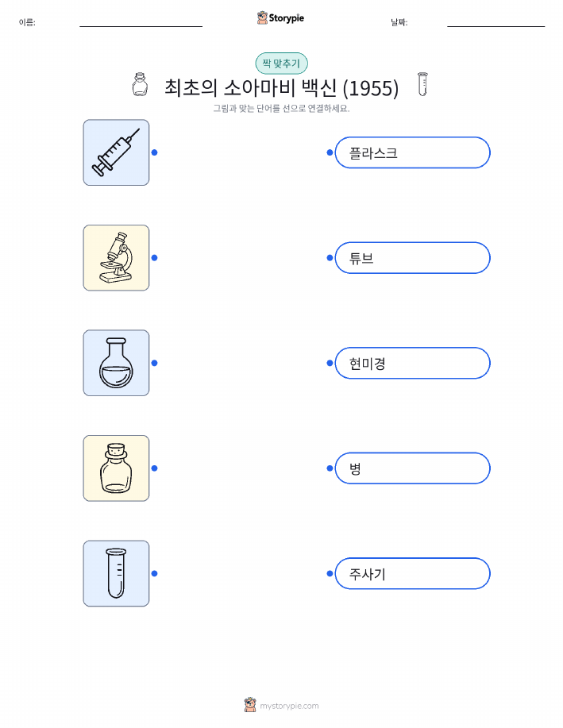The width and height of the screenshot is (563, 728).
Task: Select the 주사기 word box
Action: pyautogui.click(x=412, y=573)
